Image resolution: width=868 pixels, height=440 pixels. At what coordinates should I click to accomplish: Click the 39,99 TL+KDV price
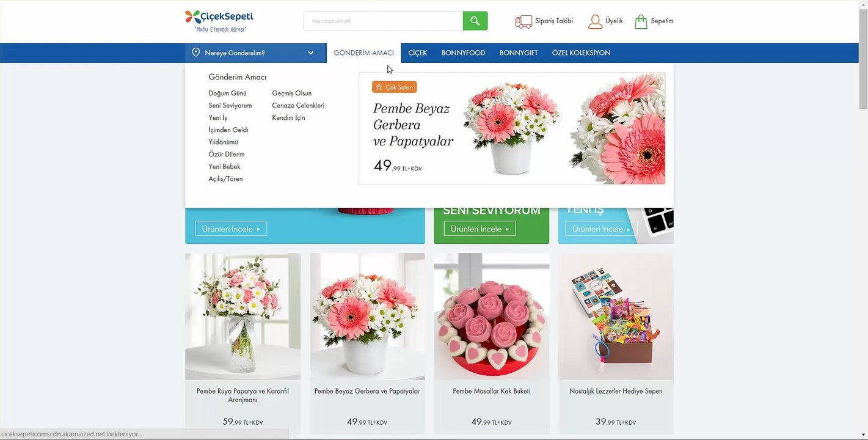click(x=616, y=422)
